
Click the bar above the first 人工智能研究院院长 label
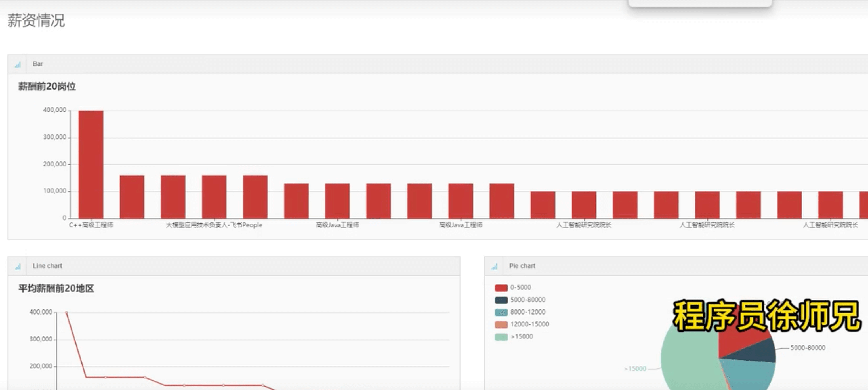[x=584, y=205]
